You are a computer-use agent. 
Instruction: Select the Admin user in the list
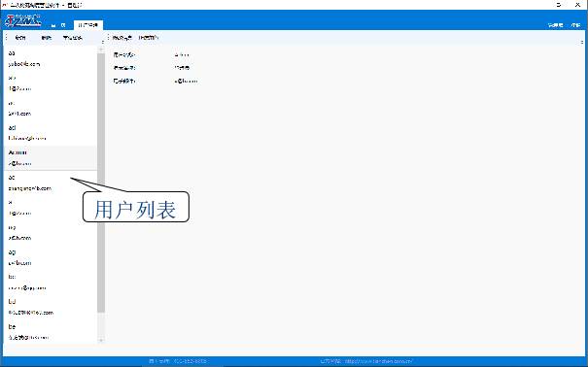[x=51, y=158]
